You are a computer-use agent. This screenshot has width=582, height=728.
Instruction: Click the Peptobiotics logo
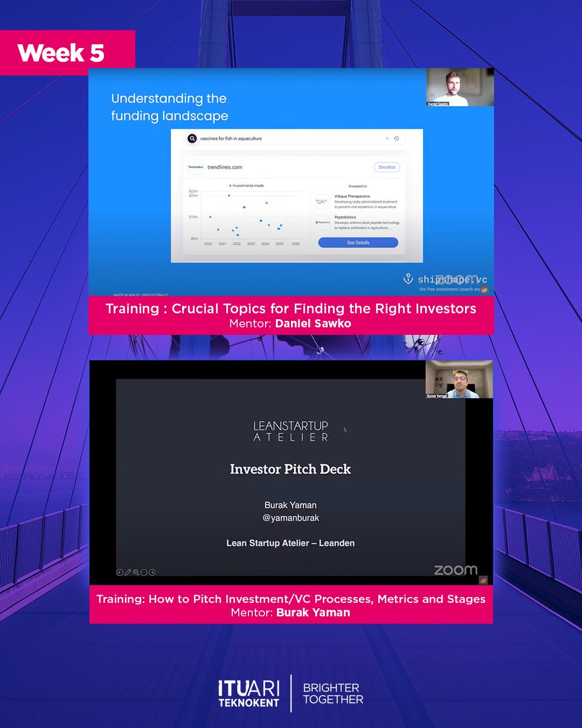[324, 222]
